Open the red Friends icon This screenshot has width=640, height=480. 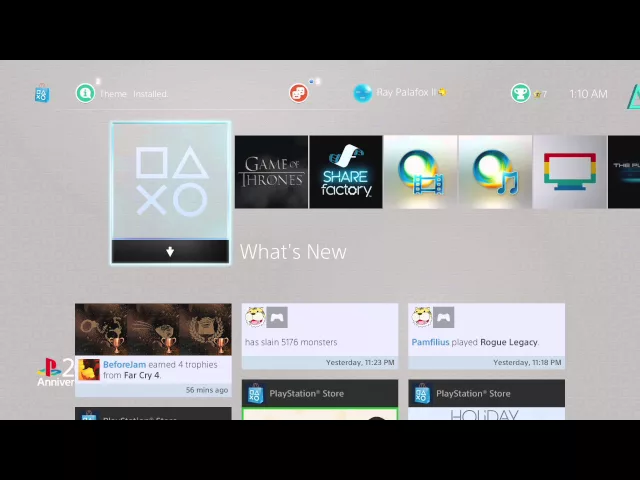(x=298, y=93)
